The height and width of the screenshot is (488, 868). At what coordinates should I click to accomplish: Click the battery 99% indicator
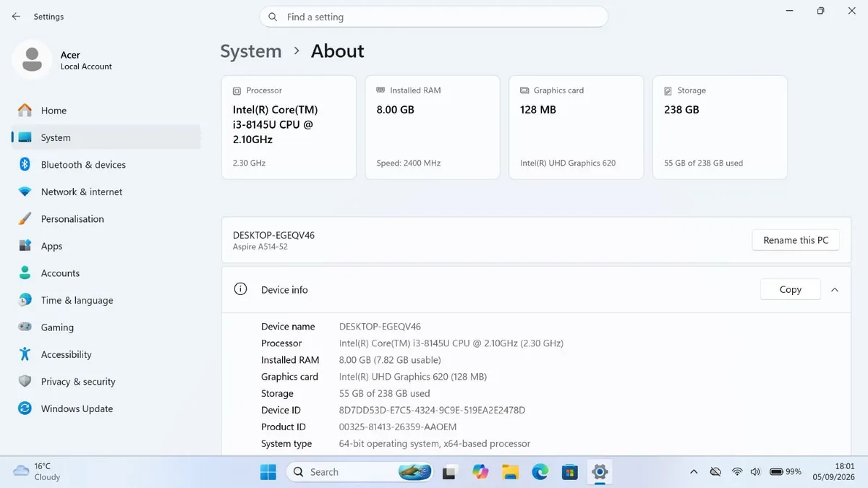(x=786, y=472)
